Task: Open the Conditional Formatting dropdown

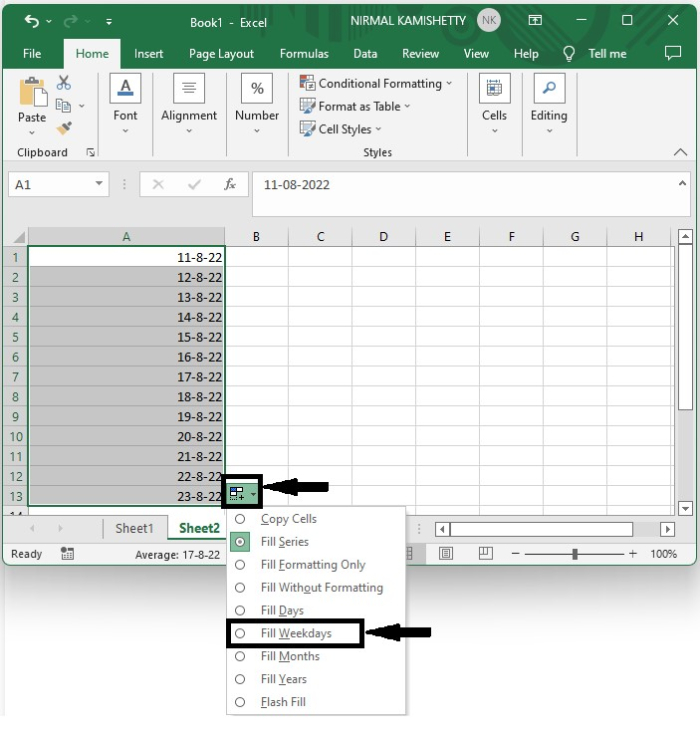Action: [x=376, y=83]
